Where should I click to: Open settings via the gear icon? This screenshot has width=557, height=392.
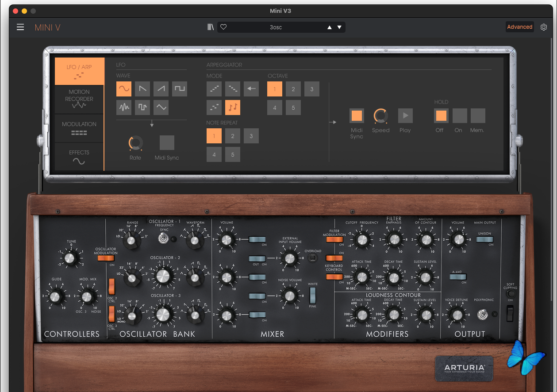pyautogui.click(x=544, y=27)
